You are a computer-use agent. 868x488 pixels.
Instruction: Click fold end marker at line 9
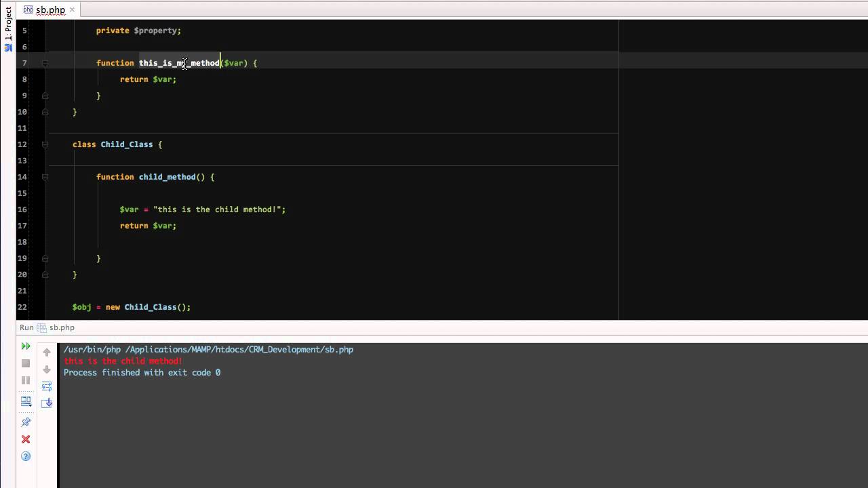(45, 96)
